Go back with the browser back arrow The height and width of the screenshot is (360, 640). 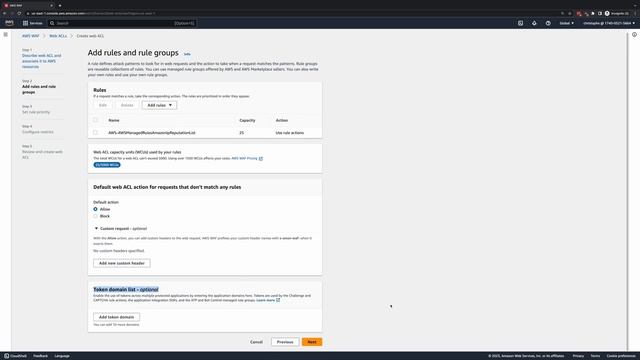4,13
